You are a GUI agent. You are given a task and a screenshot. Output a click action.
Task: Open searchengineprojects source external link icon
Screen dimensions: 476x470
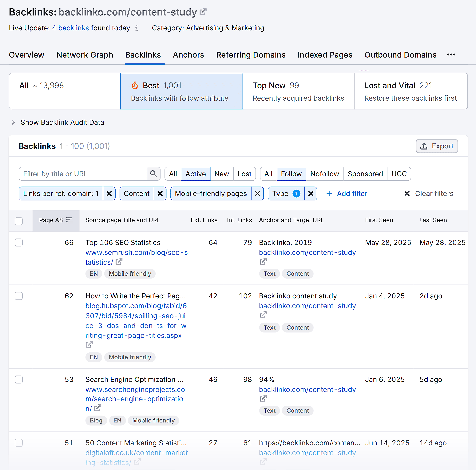point(98,408)
